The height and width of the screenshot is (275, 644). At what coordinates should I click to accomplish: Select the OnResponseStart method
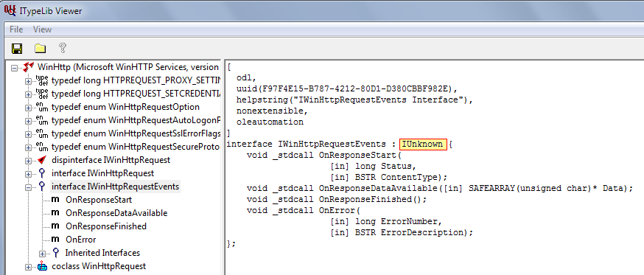99,200
